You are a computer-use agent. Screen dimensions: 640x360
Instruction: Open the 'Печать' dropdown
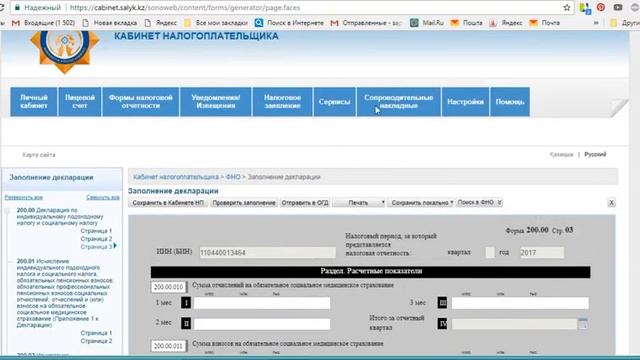[359, 202]
